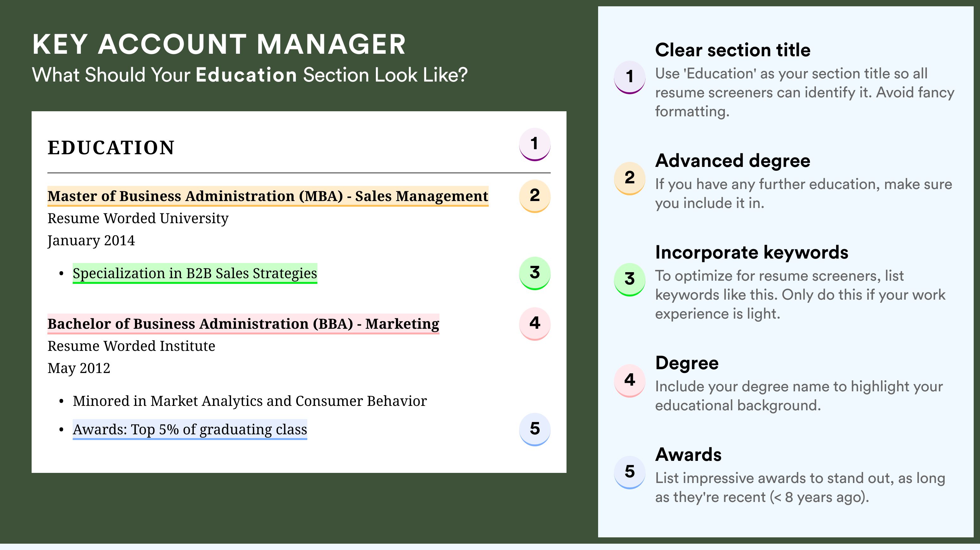The width and height of the screenshot is (980, 550).
Task: Click purple badge 1 beside the EDUCATION heading
Action: (535, 144)
